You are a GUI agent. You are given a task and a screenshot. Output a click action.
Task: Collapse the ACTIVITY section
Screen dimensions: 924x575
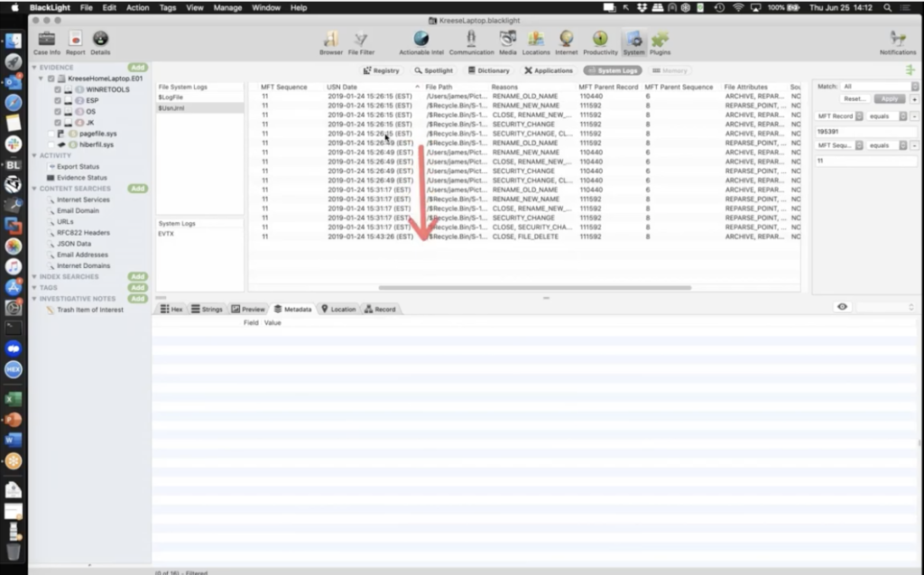34,155
